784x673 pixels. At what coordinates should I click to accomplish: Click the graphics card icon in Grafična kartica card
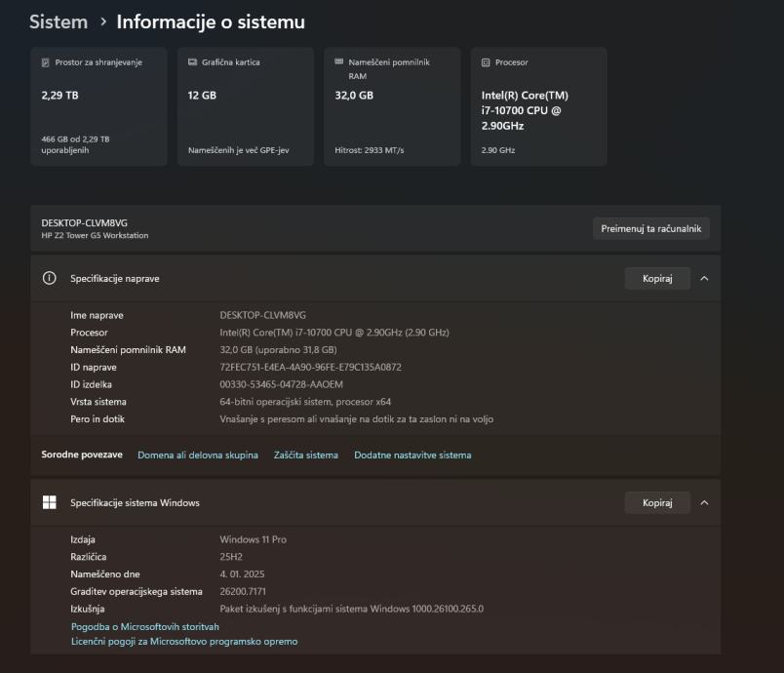[193, 62]
